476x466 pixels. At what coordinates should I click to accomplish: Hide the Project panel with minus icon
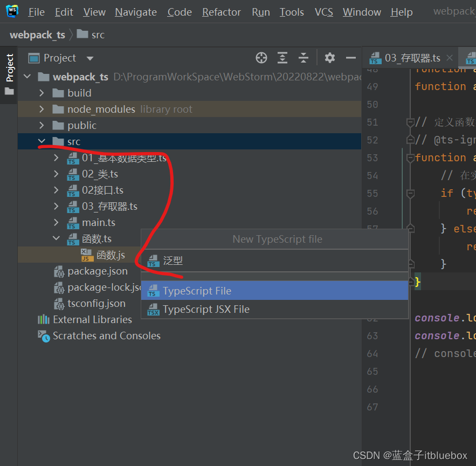tap(350, 58)
